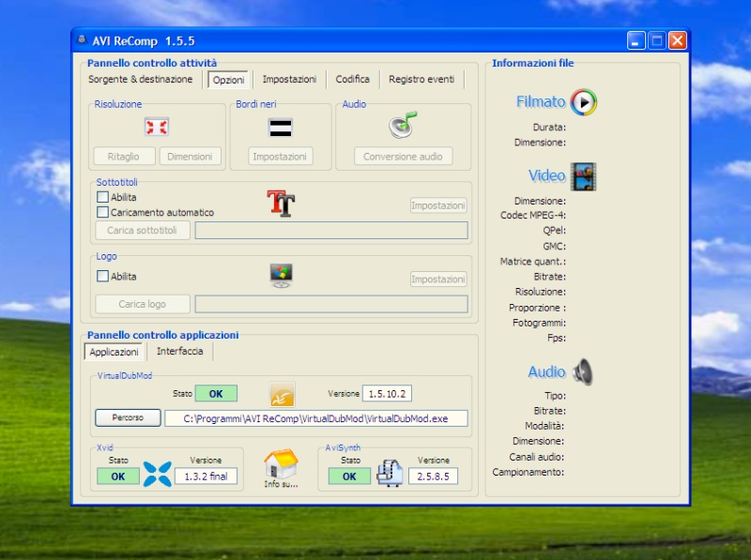This screenshot has height=560, width=751.
Task: Click the red resize arrows Risoluzione icon
Action: click(156, 127)
